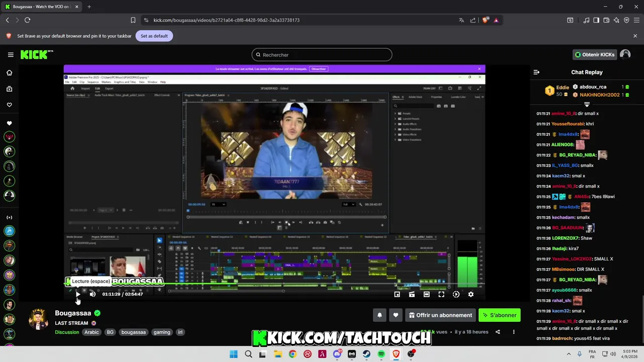
Task: Open Bougassaa channel name link
Action: 73,313
